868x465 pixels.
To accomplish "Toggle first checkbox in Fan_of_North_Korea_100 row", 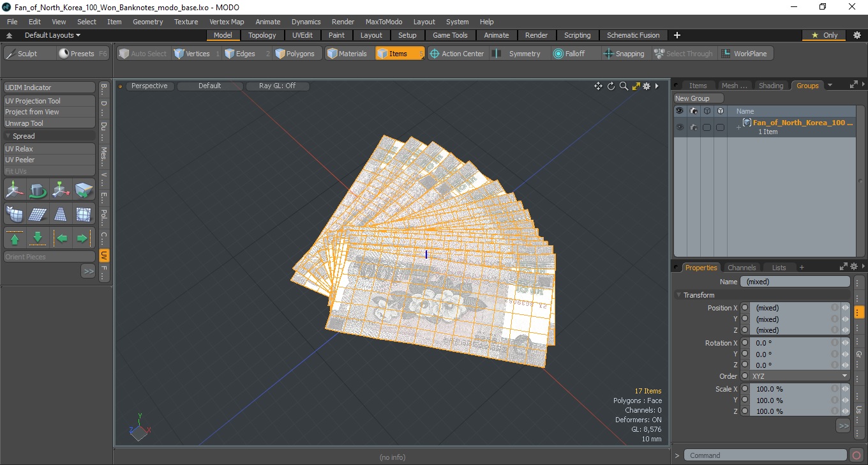I will pyautogui.click(x=707, y=127).
